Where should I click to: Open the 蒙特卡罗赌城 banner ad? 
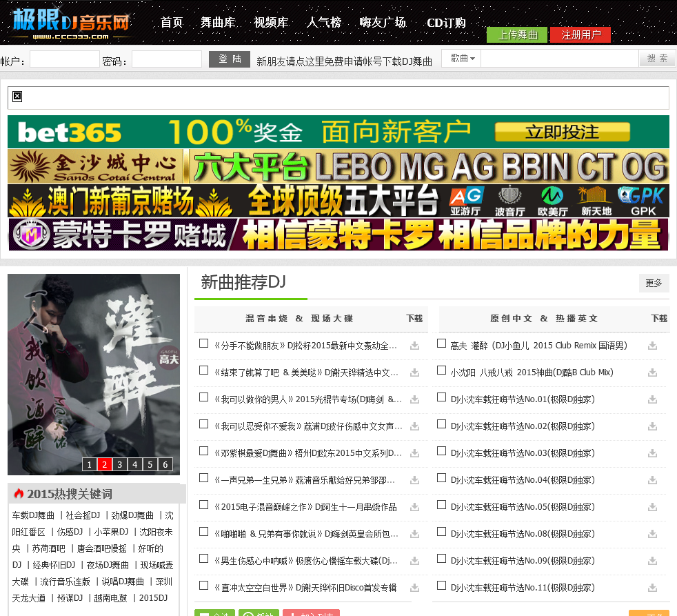pyautogui.click(x=338, y=235)
